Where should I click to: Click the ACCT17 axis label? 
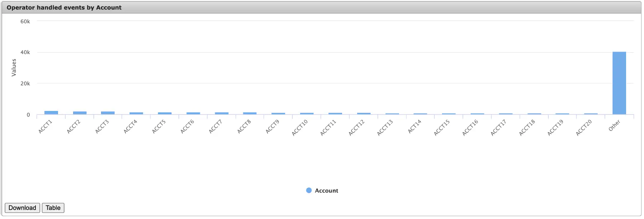tap(499, 128)
